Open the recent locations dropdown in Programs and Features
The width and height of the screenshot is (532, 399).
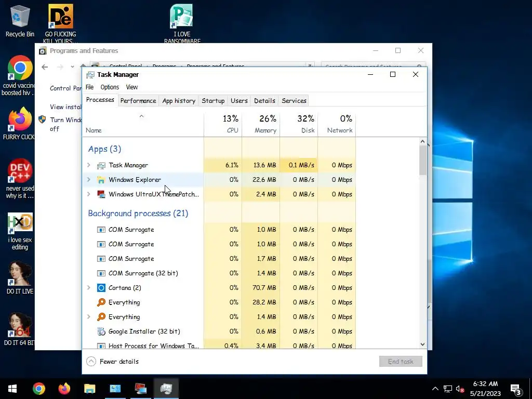point(72,67)
